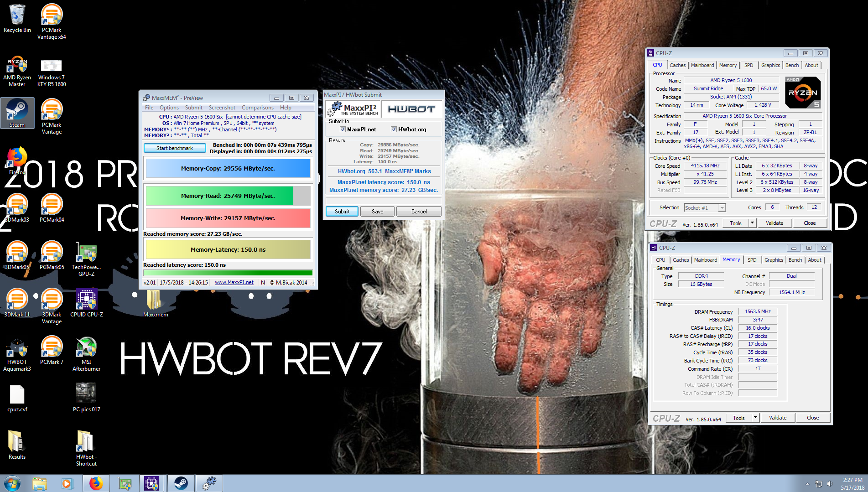The image size is (868, 492).
Task: Open the 3DMark03 desktop shortcut
Action: coord(17,208)
